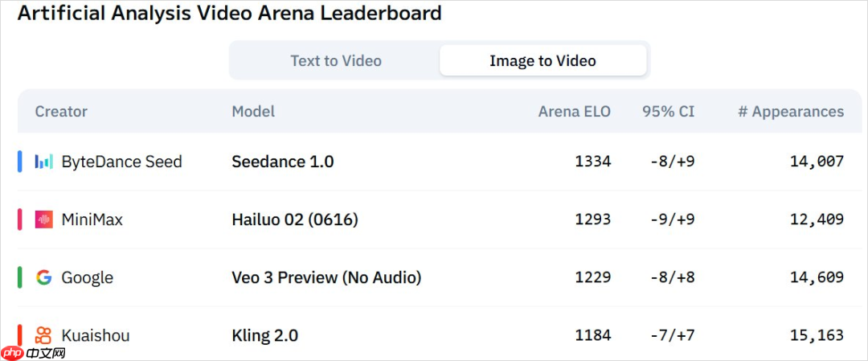This screenshot has height=361, width=868.
Task: Switch to the Text to Video tab
Action: coord(336,60)
